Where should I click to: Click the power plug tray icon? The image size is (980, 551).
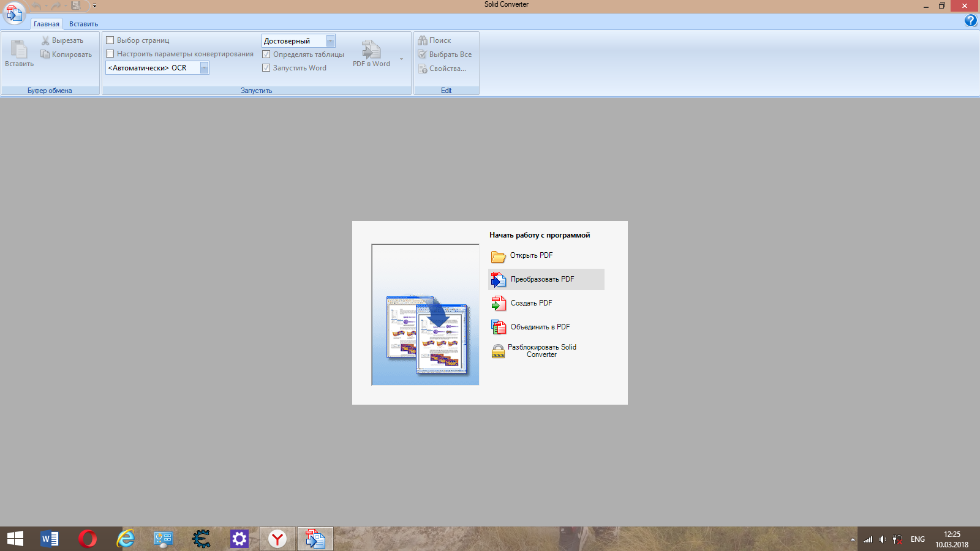[898, 539]
